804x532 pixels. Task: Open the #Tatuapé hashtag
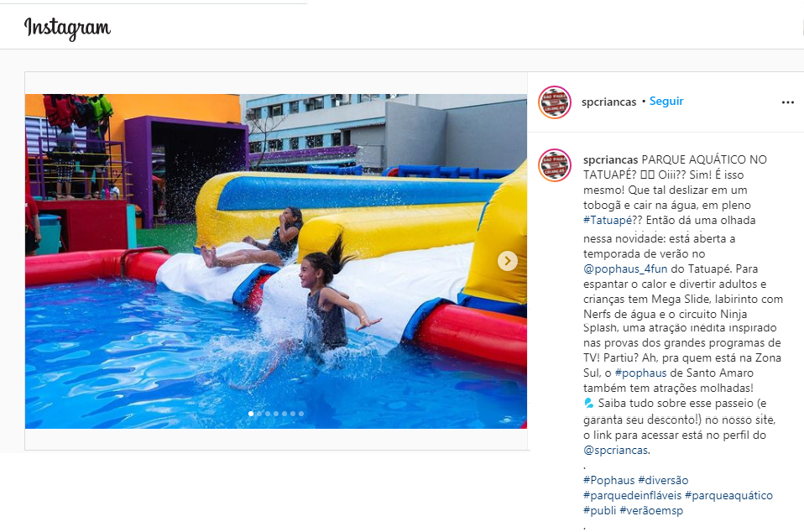pyautogui.click(x=608, y=221)
